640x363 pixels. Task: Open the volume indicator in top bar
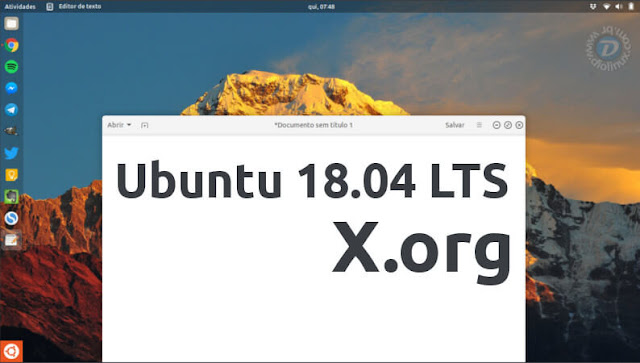pos(619,7)
